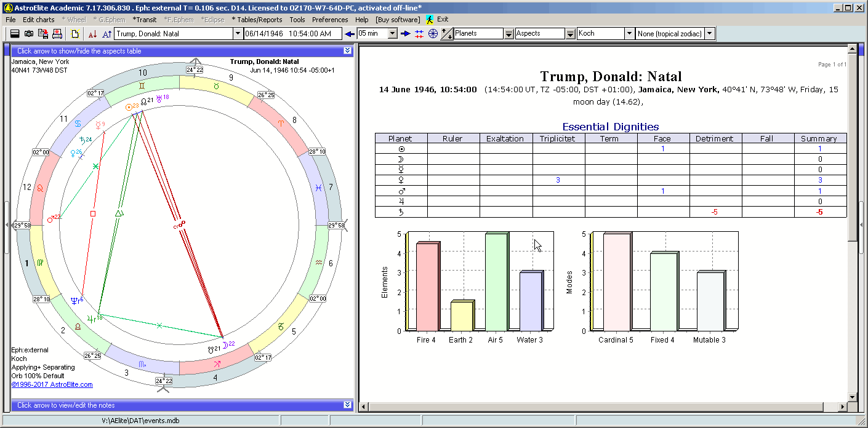Open the File menu
This screenshot has height=428, width=868.
10,20
